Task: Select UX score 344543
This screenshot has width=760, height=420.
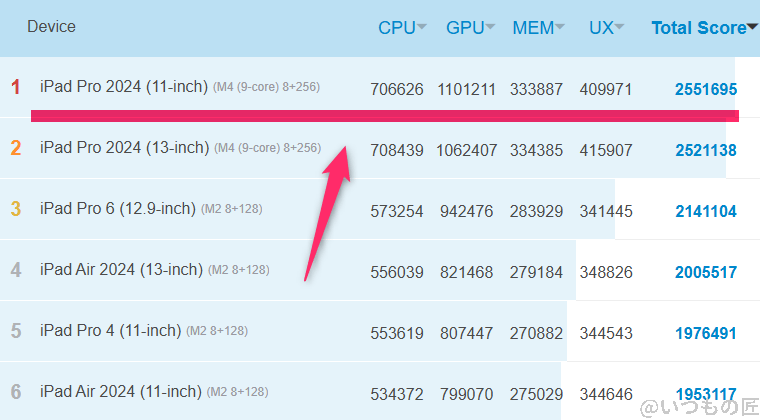Action: coord(606,333)
